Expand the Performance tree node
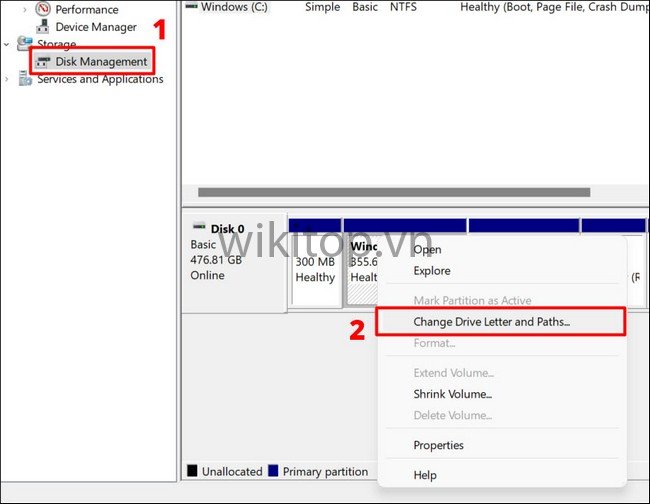This screenshot has width=650, height=504. [25, 9]
